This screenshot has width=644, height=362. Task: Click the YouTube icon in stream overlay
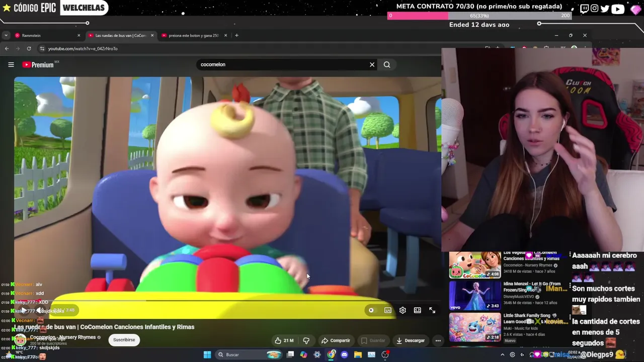coord(618,9)
